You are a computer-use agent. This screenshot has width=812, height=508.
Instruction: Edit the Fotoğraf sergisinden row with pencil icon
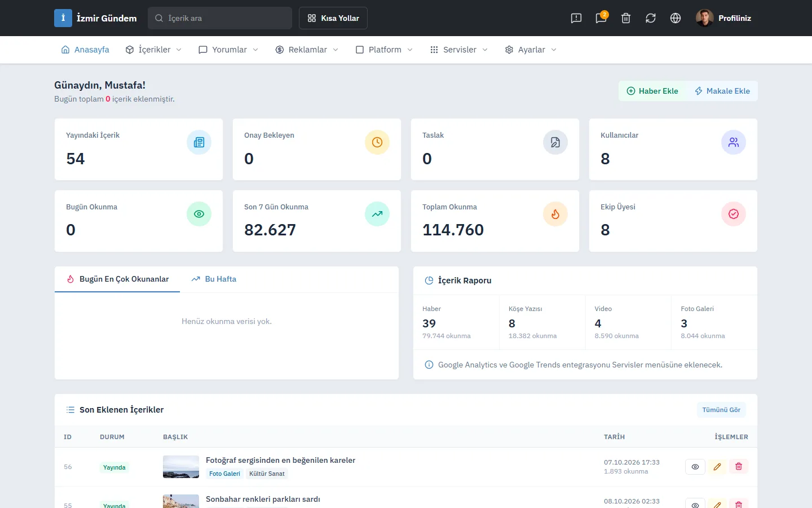(x=717, y=467)
